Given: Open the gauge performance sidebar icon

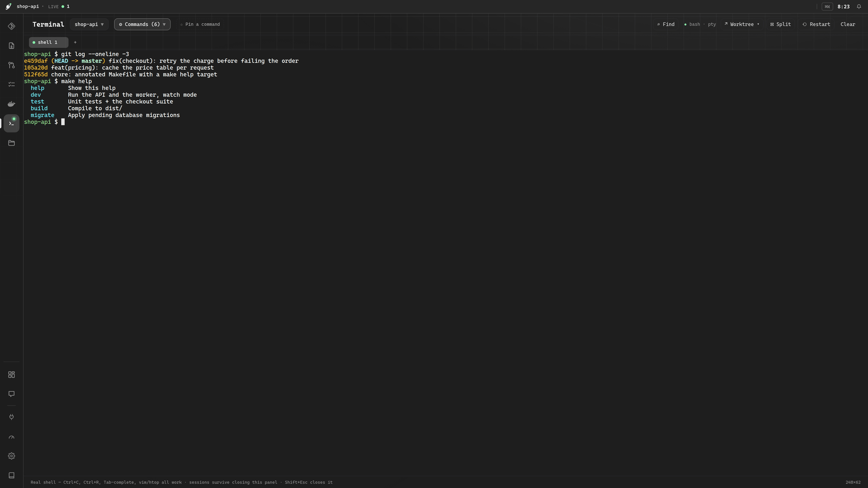Looking at the screenshot, I should click(x=11, y=437).
